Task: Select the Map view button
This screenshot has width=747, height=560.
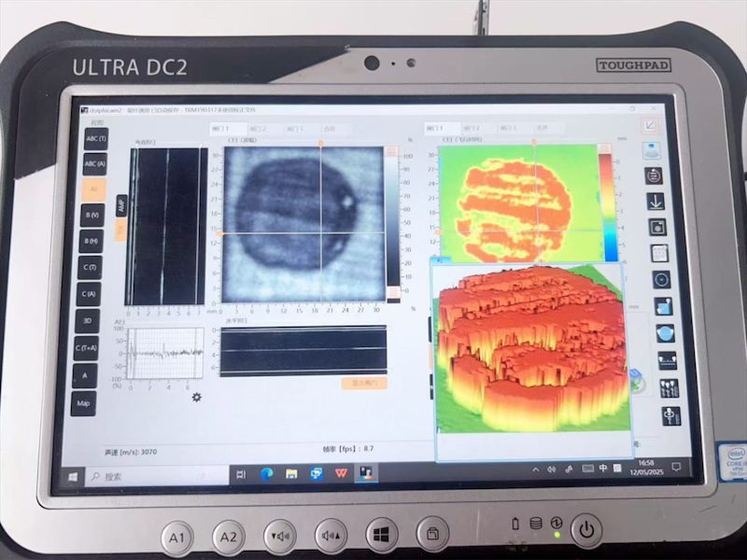Action: (83, 403)
